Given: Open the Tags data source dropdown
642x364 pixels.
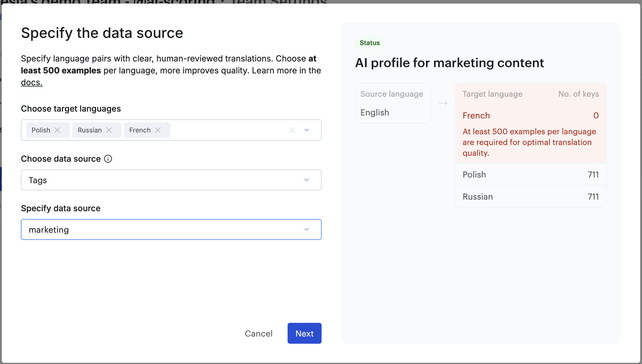Looking at the screenshot, I should (x=171, y=180).
